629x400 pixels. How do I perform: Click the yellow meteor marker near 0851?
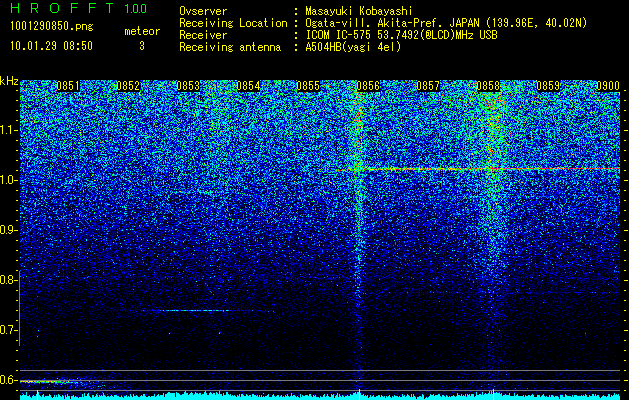click(x=37, y=395)
